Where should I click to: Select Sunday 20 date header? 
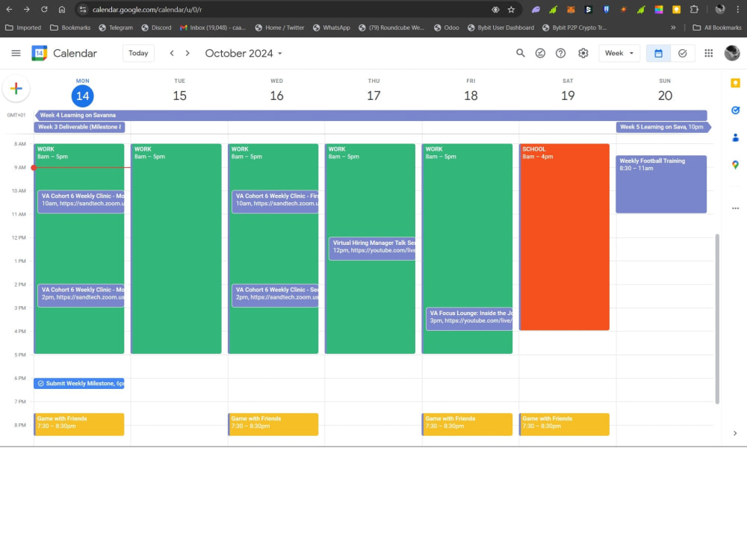coord(665,96)
